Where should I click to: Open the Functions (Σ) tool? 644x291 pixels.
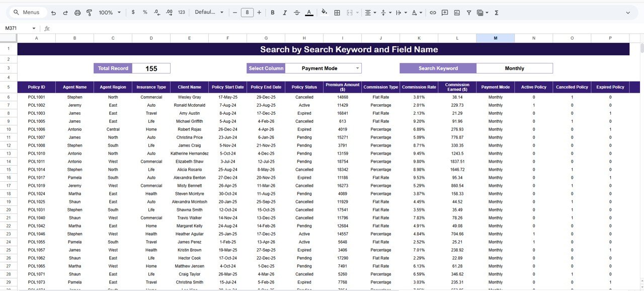(496, 12)
